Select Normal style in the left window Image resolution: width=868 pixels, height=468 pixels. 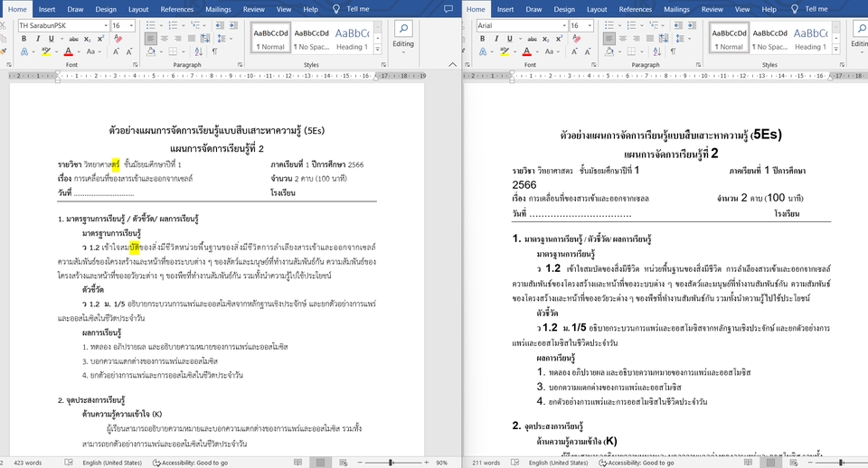pos(270,38)
